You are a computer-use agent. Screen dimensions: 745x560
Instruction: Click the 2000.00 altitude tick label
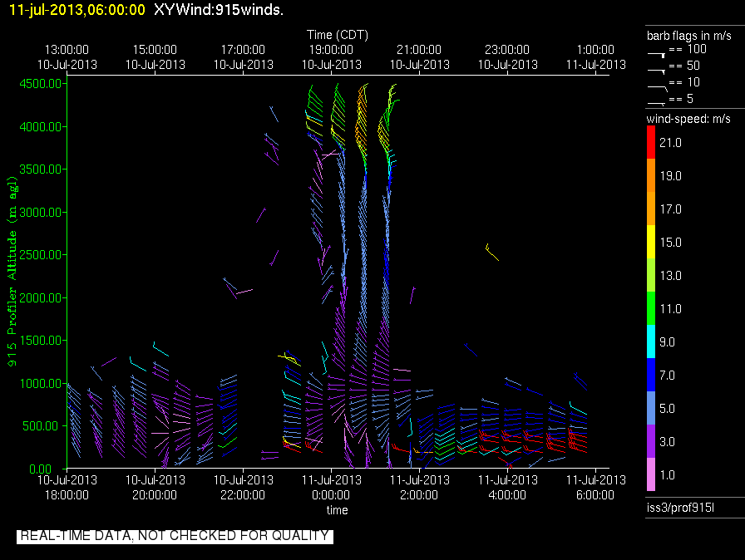[41, 297]
